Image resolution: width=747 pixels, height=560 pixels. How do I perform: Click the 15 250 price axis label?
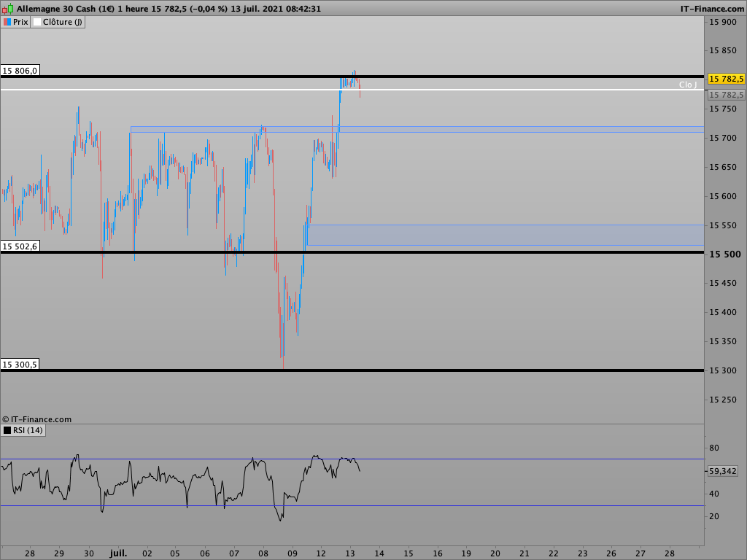(x=723, y=399)
